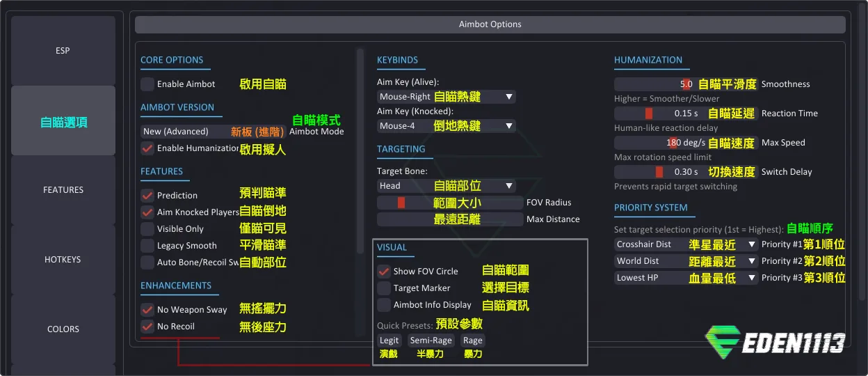This screenshot has height=376, width=868.
Task: Open the Aim Key (Alive) Mouse-Right dropdown
Action: point(447,97)
